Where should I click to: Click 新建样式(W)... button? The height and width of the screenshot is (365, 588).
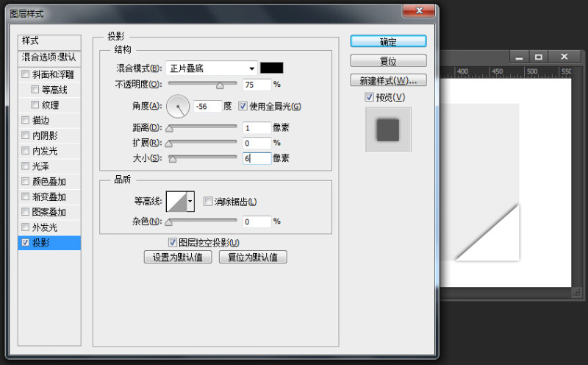coord(388,80)
